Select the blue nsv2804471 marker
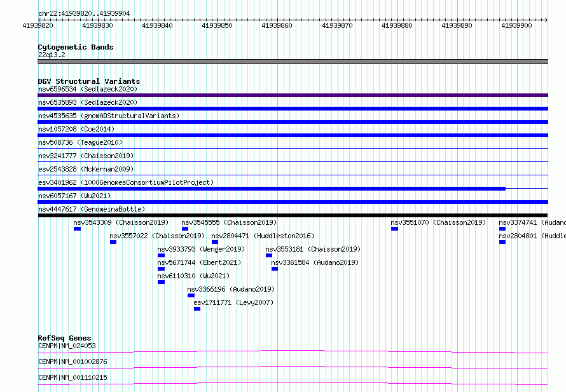This screenshot has width=566, height=392. (215, 242)
